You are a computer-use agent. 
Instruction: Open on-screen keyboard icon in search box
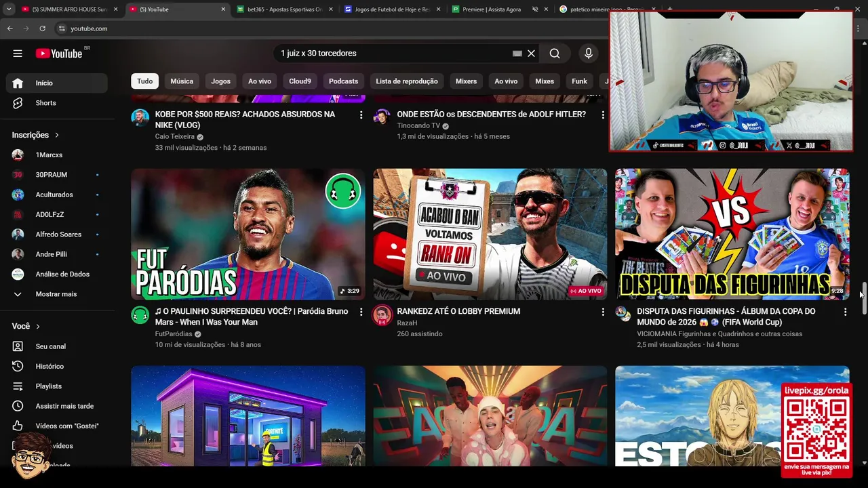[517, 54]
